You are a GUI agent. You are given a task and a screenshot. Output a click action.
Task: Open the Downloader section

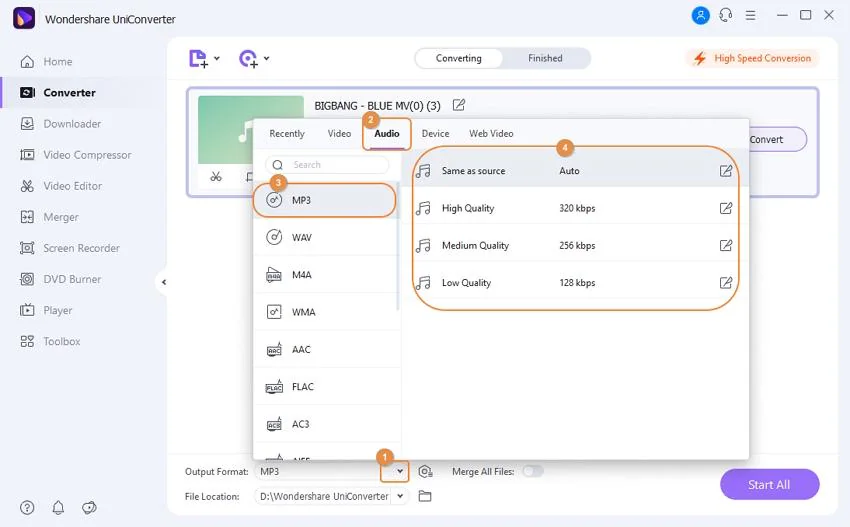(x=60, y=124)
